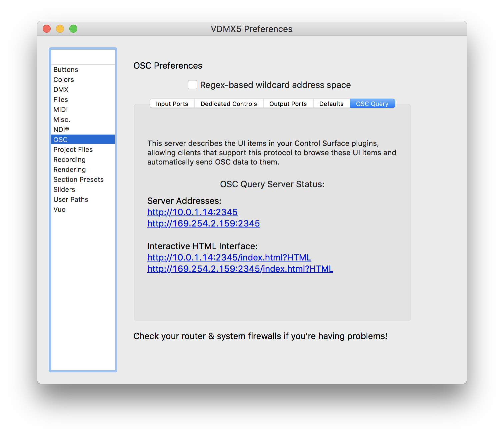Select the highlighted OSC sidebar entry

click(83, 140)
